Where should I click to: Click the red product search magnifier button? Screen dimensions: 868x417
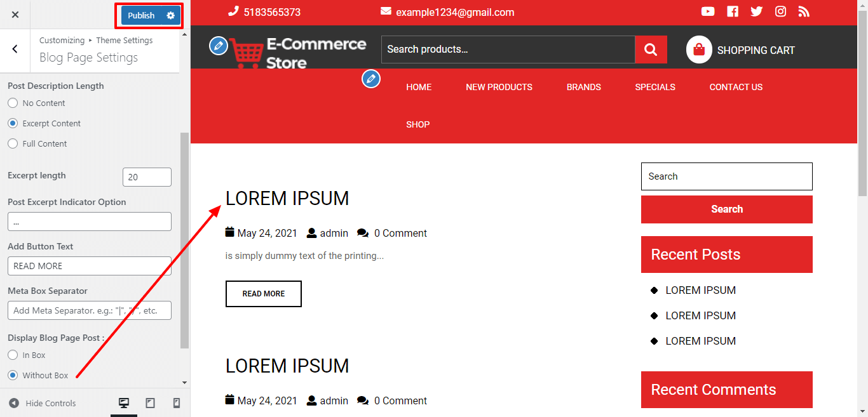[x=651, y=50]
